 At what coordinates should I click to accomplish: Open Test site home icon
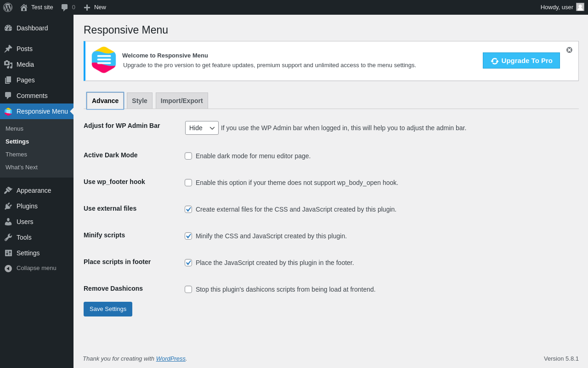point(24,7)
